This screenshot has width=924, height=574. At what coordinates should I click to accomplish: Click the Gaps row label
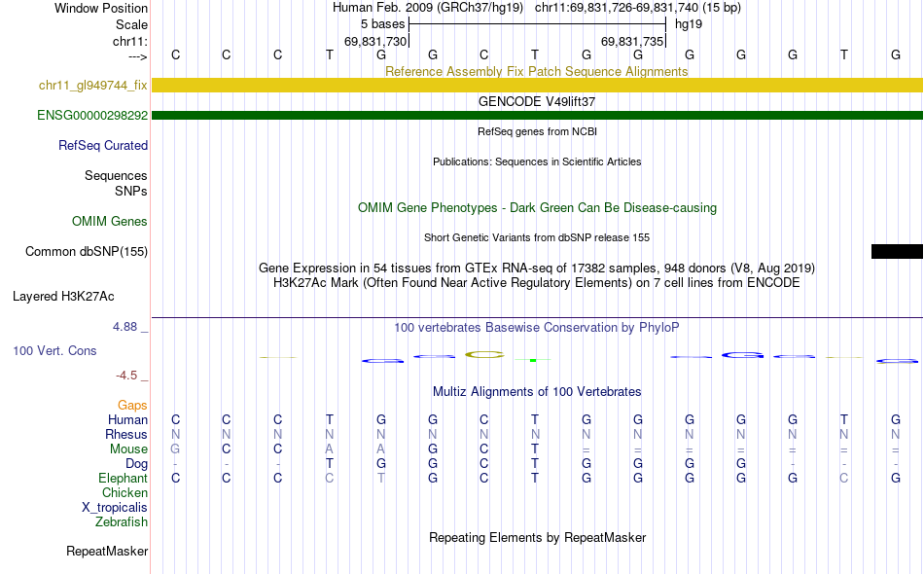pos(132,406)
